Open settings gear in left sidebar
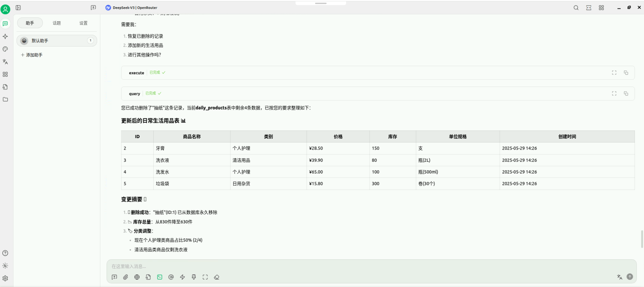 tap(5, 279)
